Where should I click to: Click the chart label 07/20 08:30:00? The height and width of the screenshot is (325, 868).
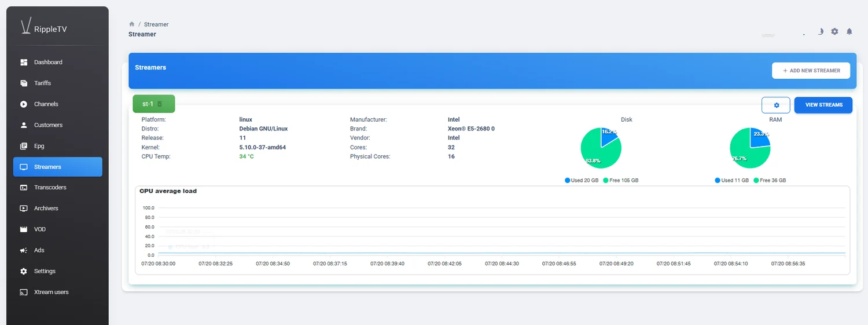coord(159,263)
